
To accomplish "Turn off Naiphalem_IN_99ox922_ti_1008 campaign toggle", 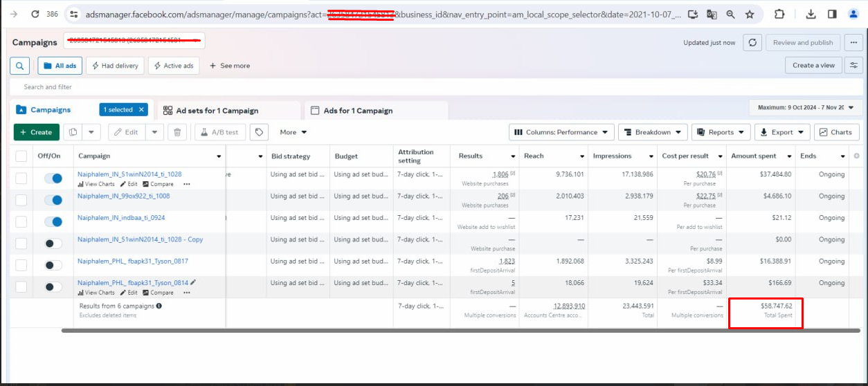I will [x=53, y=200].
